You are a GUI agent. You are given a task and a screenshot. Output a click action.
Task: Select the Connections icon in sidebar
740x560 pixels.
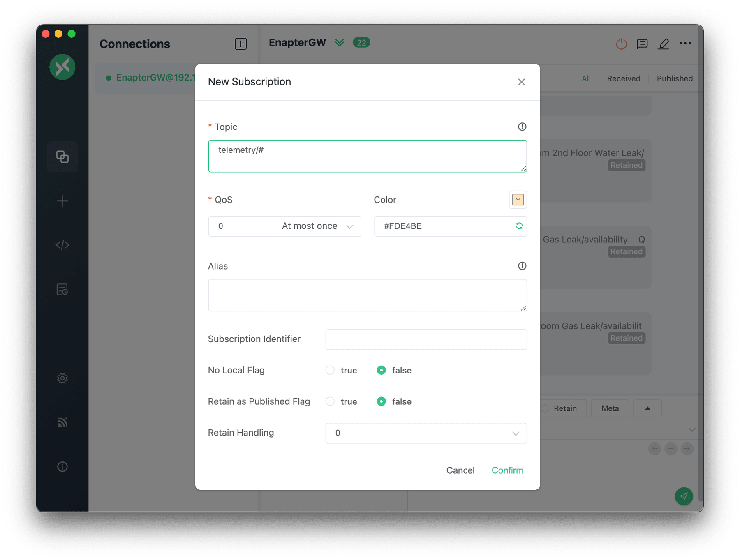(x=62, y=157)
